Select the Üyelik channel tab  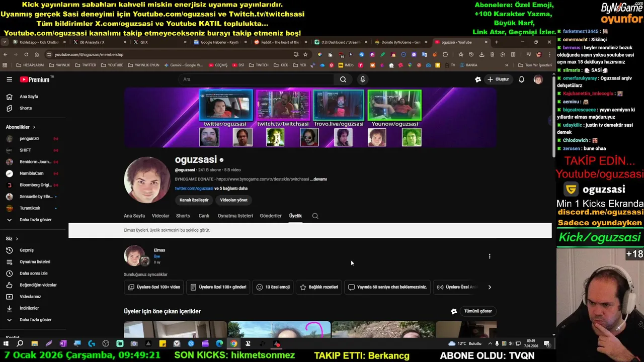[295, 216]
